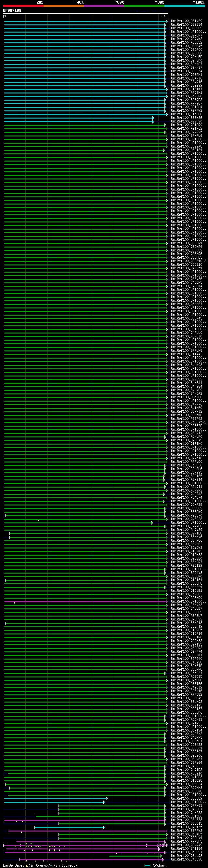Click the green alignment bar for UniRef100_Q8UUQ8
Screen dimensions: 208x868
tap(136, 856)
